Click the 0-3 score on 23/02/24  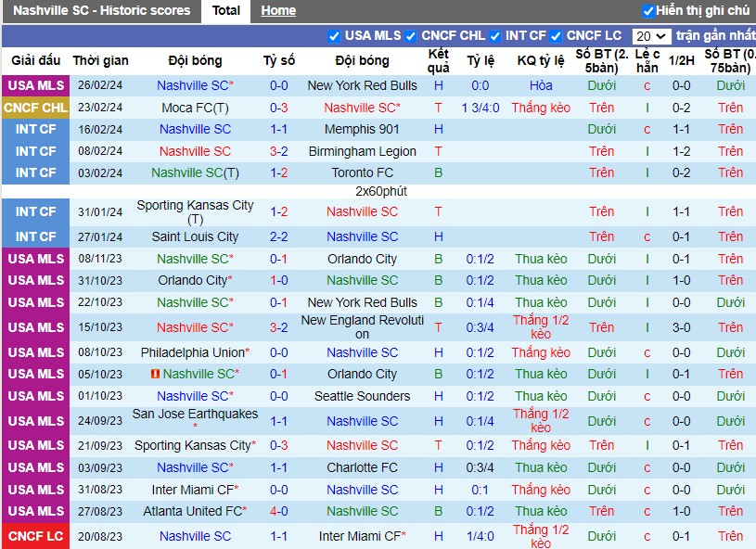[278, 108]
